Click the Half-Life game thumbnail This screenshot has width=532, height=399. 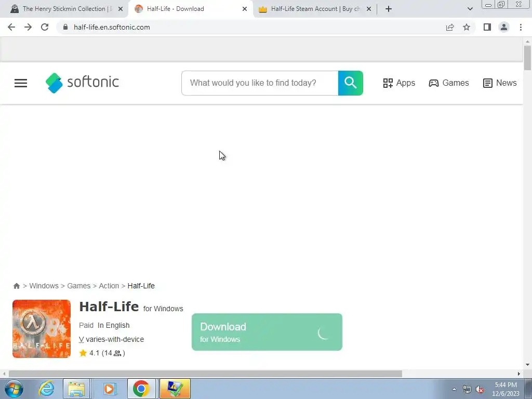42,329
